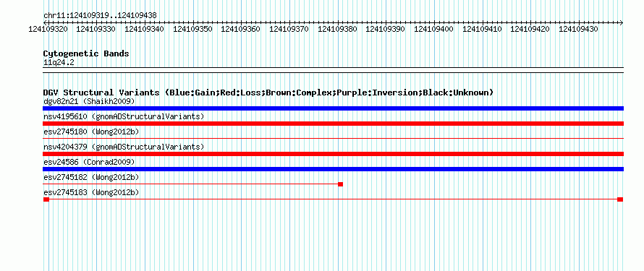This screenshot has height=271, width=644.
Task: Click ruler coordinate 124109390
Action: (385, 29)
